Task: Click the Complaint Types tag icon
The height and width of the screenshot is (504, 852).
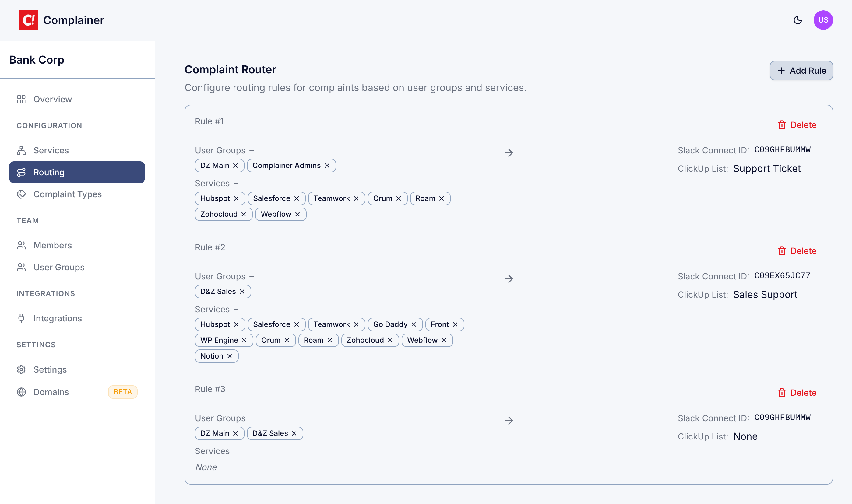Action: tap(21, 194)
